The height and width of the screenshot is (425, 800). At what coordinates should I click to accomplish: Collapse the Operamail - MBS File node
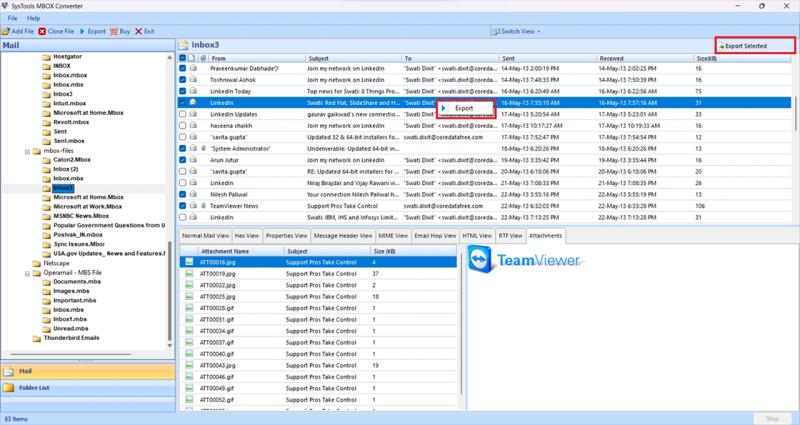(28, 273)
